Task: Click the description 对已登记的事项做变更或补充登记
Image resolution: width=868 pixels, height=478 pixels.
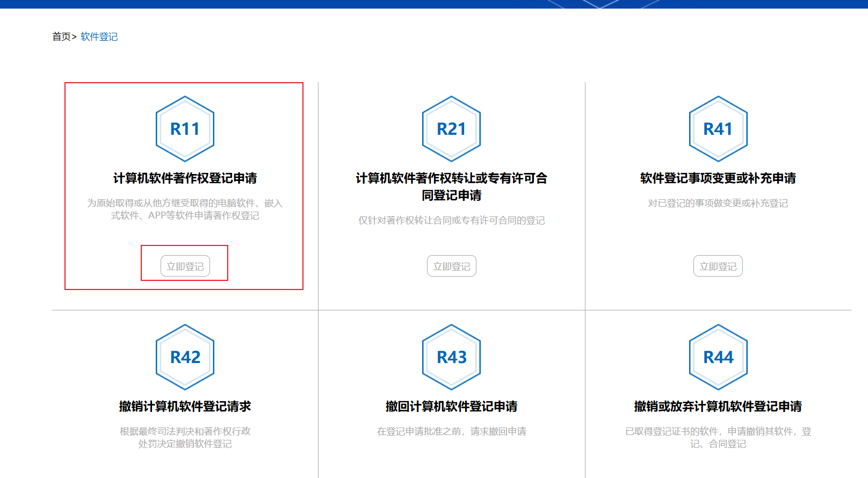Action: coord(718,203)
